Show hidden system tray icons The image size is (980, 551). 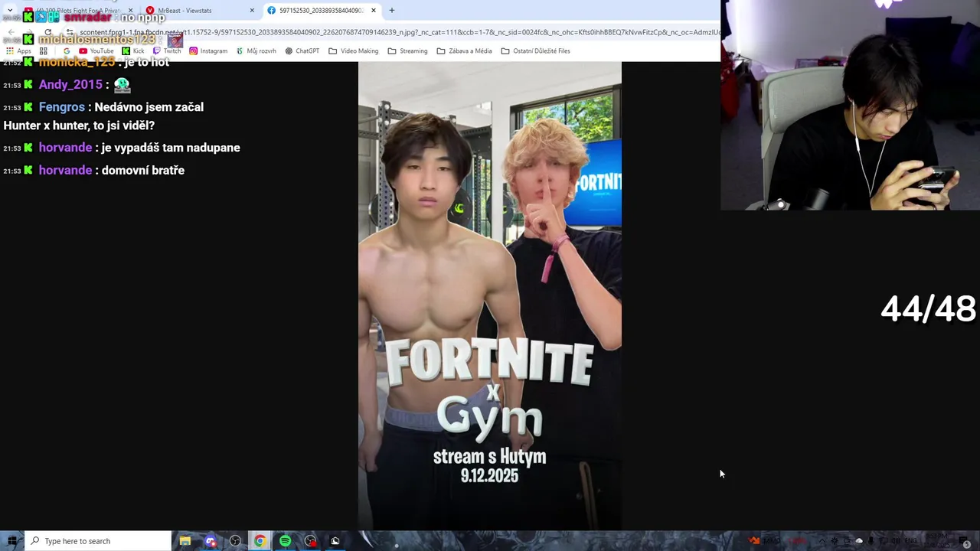822,541
